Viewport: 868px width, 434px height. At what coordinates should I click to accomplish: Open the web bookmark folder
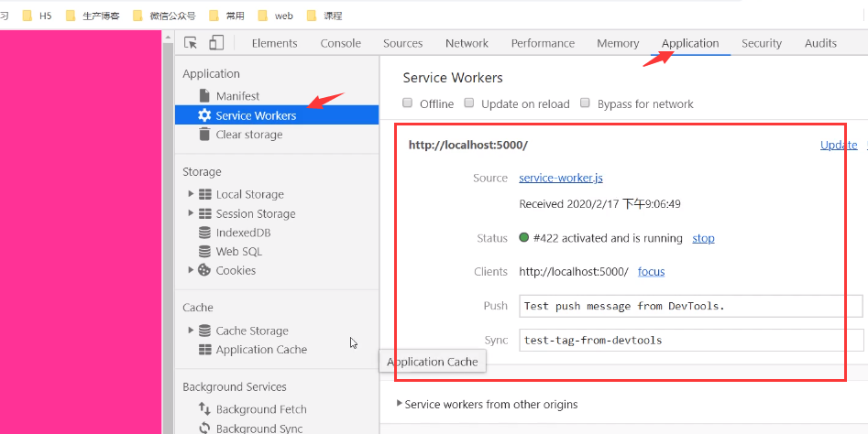[x=276, y=16]
